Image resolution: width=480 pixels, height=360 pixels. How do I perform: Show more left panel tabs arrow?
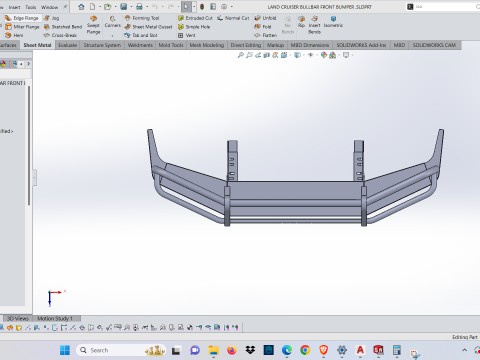click(29, 63)
